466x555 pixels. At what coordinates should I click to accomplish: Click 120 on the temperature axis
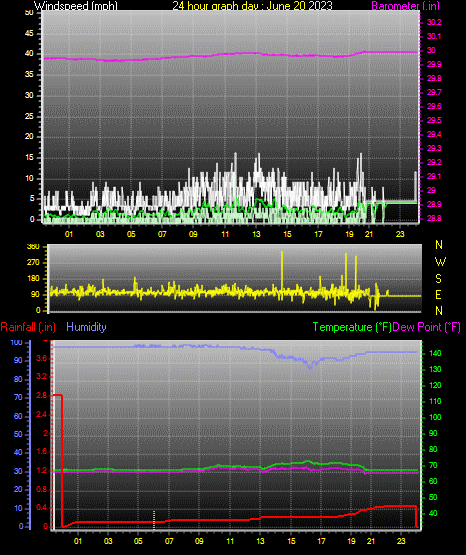click(x=435, y=385)
